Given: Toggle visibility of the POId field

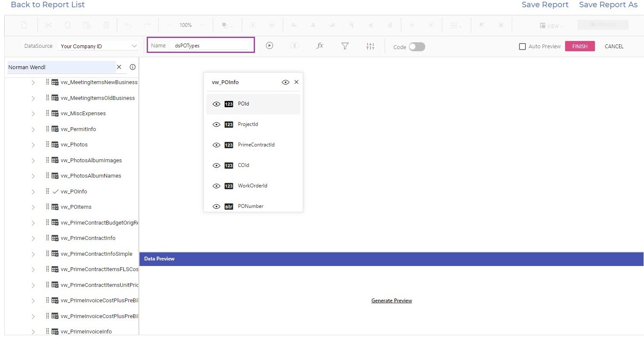Looking at the screenshot, I should tap(216, 104).
